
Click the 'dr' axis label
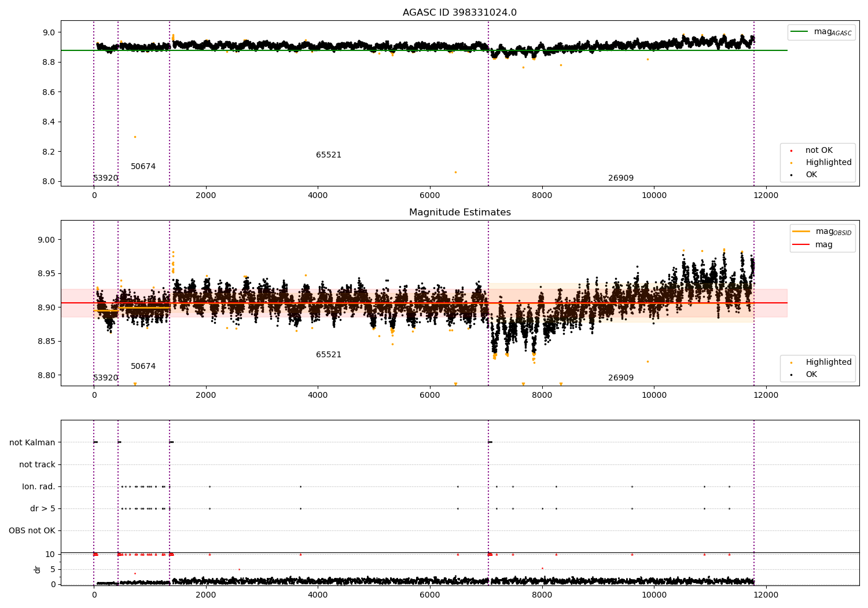[x=38, y=569]
